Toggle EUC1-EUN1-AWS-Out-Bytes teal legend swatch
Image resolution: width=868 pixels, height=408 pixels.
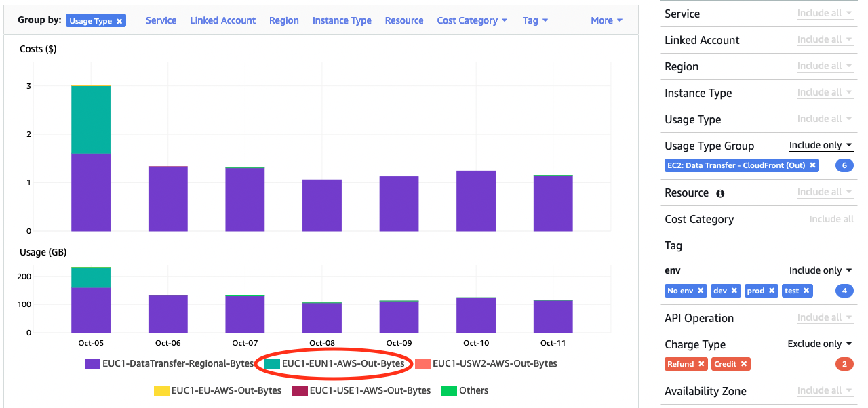pyautogui.click(x=273, y=364)
